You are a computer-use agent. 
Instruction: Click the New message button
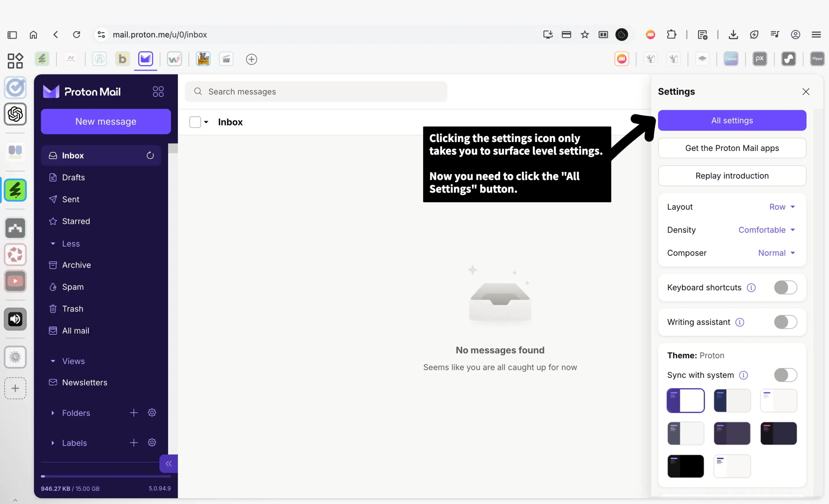pos(106,121)
